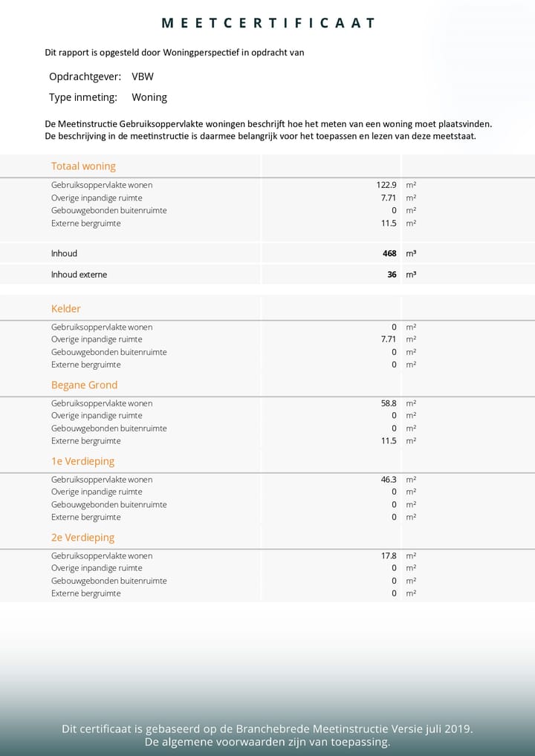The height and width of the screenshot is (756, 535).
Task: Select the Type inmeting label
Action: coord(83,97)
